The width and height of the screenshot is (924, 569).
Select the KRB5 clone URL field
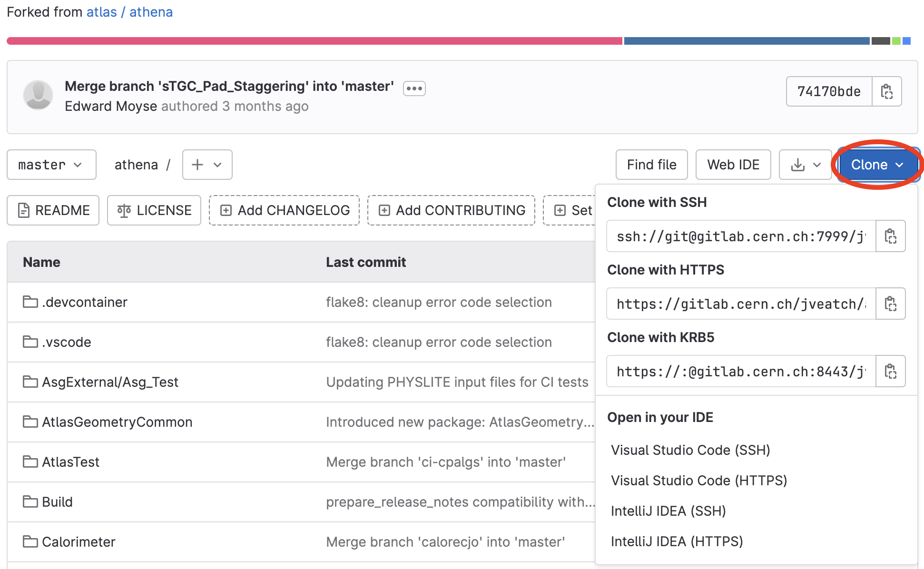741,371
